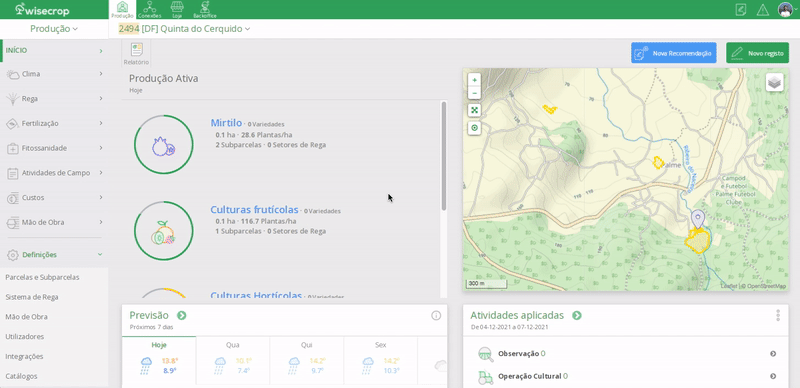The image size is (800, 388).
Task: Zoom in on the map
Action: (474, 80)
